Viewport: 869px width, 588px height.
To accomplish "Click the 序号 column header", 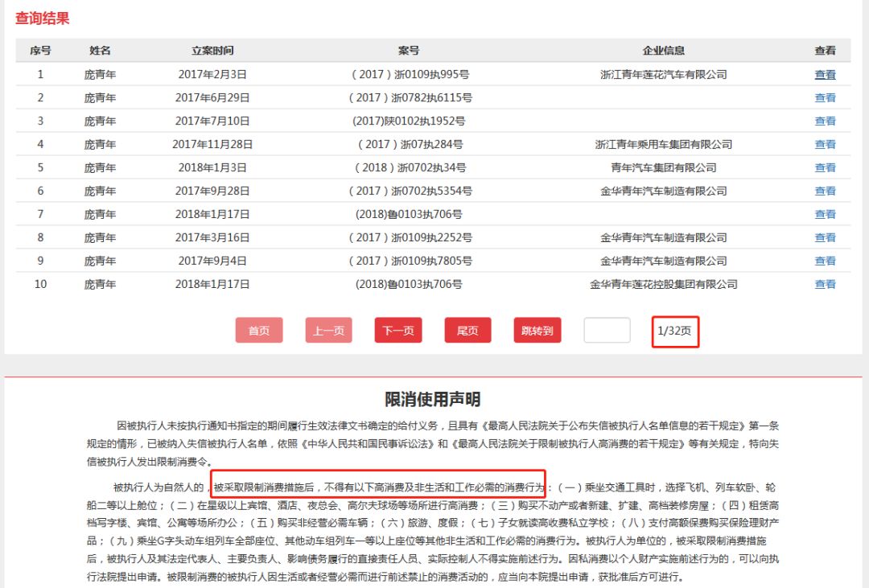I will coord(40,51).
